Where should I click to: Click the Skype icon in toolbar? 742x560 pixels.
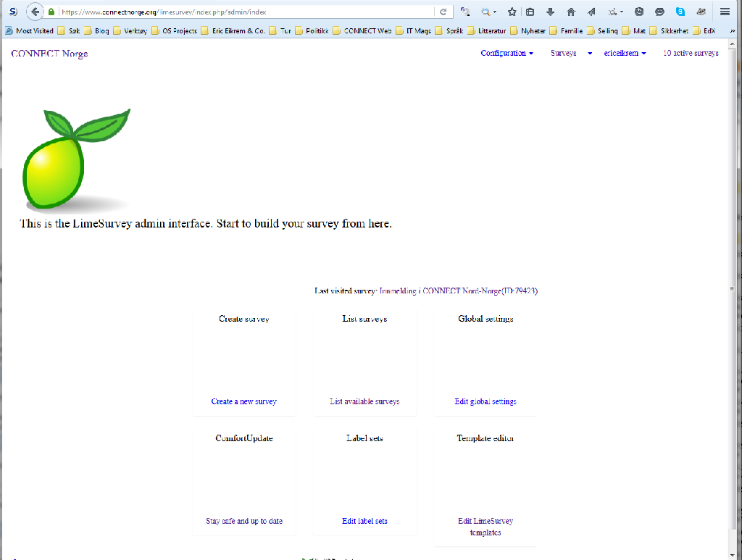[x=680, y=12]
